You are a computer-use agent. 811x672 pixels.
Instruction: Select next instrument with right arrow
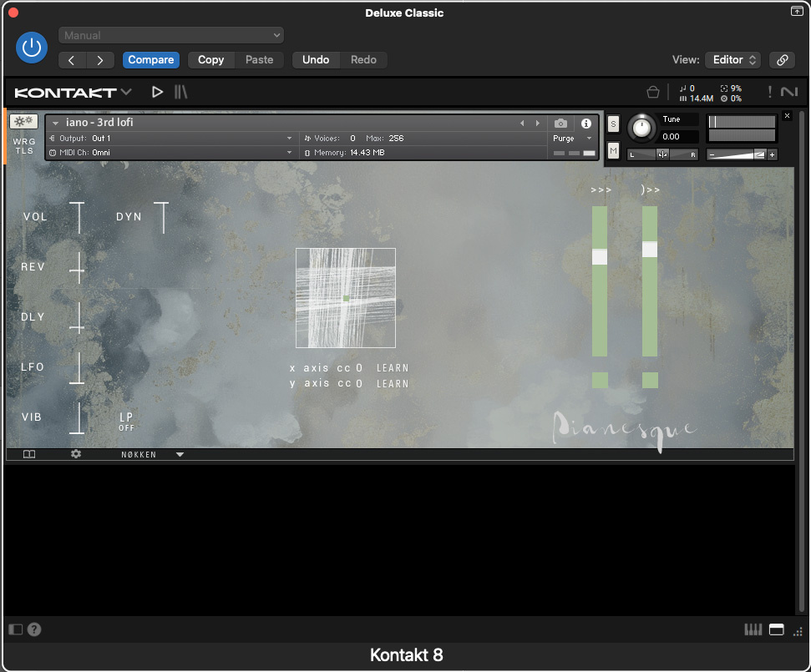(538, 123)
